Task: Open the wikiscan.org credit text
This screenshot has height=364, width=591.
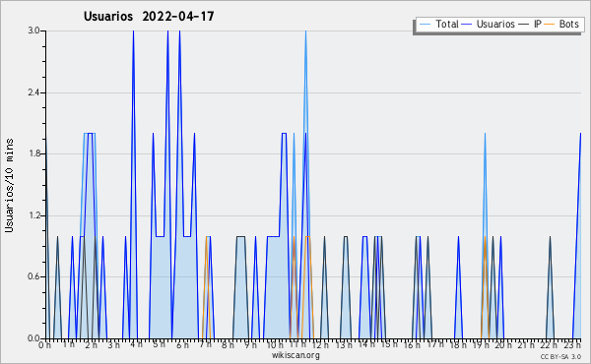Action: click(295, 355)
